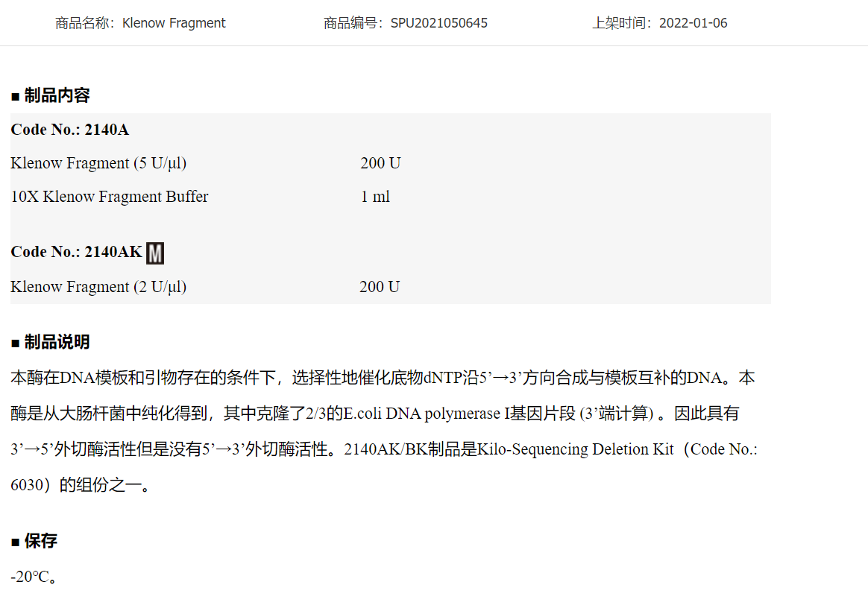The image size is (868, 611).
Task: Click the 200 U quantity for 2140AK
Action: [380, 287]
